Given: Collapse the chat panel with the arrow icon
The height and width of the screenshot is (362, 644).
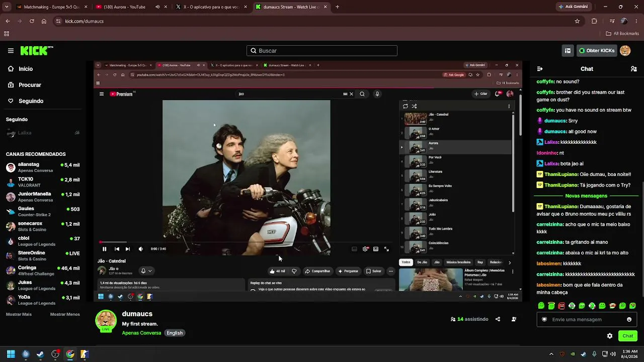Looking at the screenshot, I should pyautogui.click(x=540, y=69).
